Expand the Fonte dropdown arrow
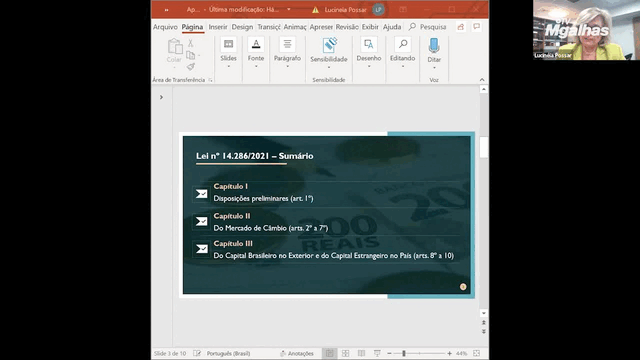This screenshot has width=640, height=360. tap(256, 66)
